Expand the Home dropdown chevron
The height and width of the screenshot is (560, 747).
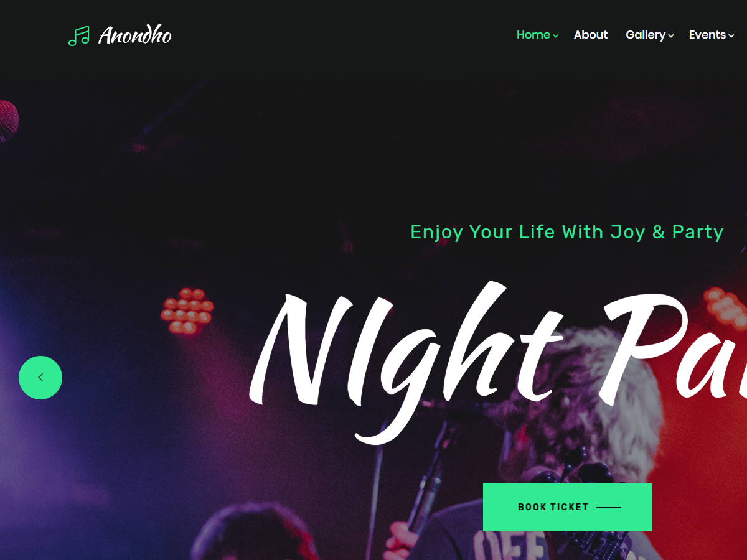click(x=556, y=36)
